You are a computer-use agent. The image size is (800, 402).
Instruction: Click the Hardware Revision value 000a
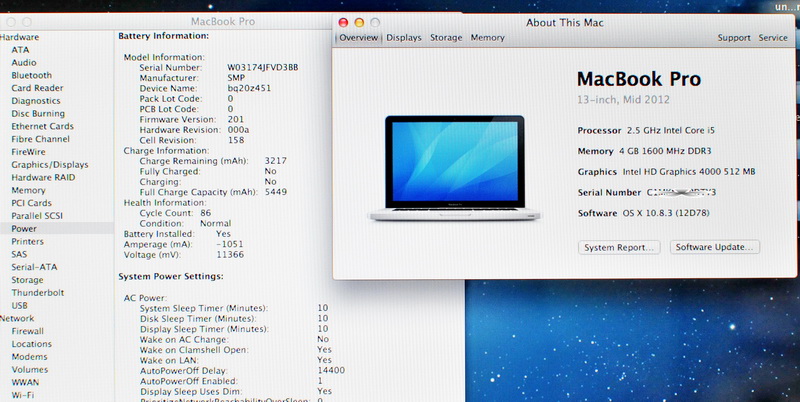click(238, 130)
